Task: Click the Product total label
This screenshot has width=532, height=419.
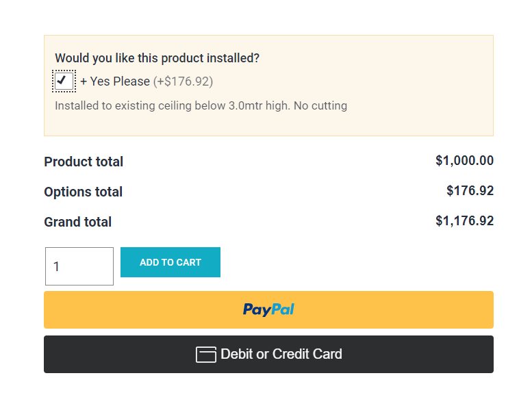Action: (84, 162)
